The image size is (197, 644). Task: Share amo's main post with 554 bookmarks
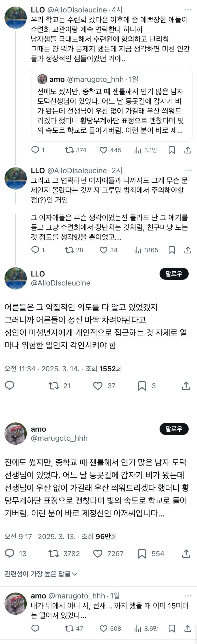186,553
